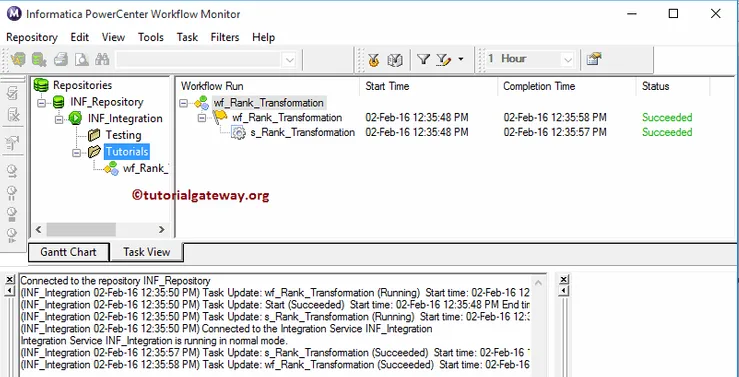Click the medal icon in toolbar
Image resolution: width=739 pixels, height=377 pixels.
(374, 59)
